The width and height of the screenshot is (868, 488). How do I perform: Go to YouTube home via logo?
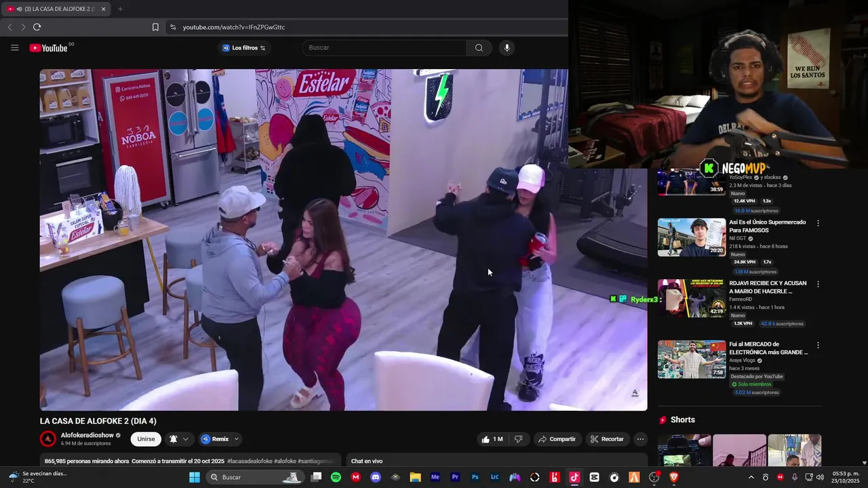pyautogui.click(x=49, y=47)
